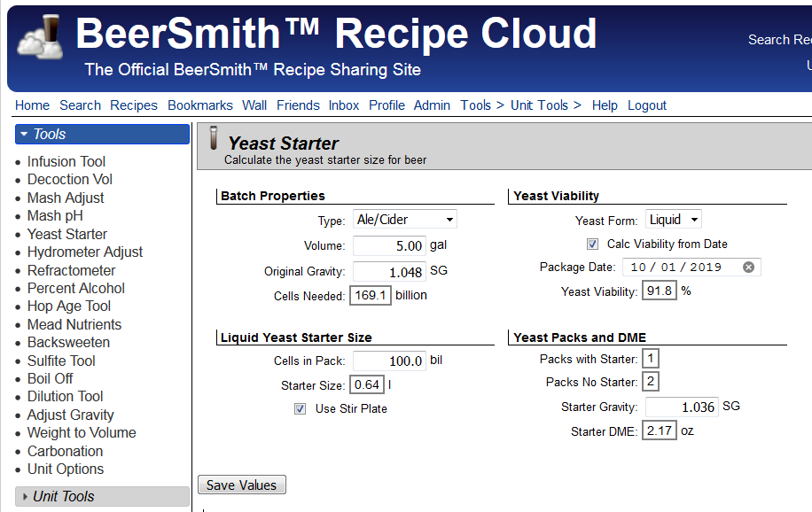Viewport: 812px width, 512px height.
Task: Open Mash Adjust in the sidebar
Action: click(66, 198)
